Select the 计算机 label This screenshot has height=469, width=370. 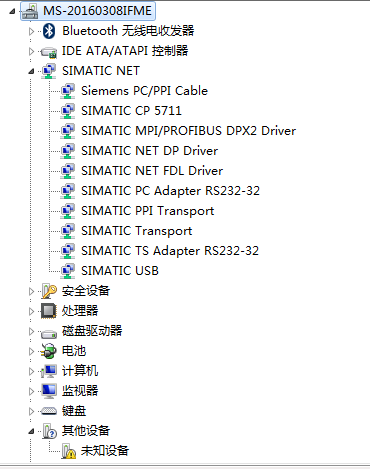point(80,371)
